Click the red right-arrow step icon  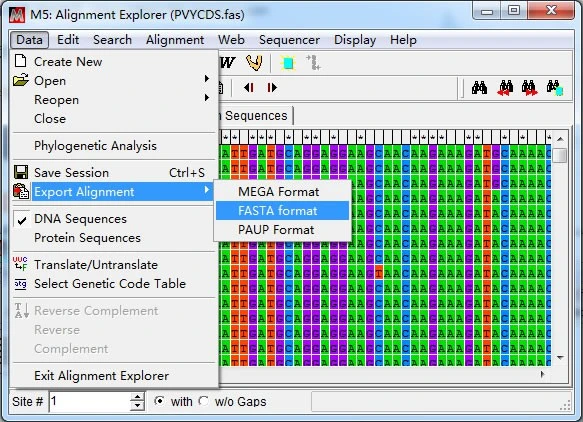coord(272,88)
